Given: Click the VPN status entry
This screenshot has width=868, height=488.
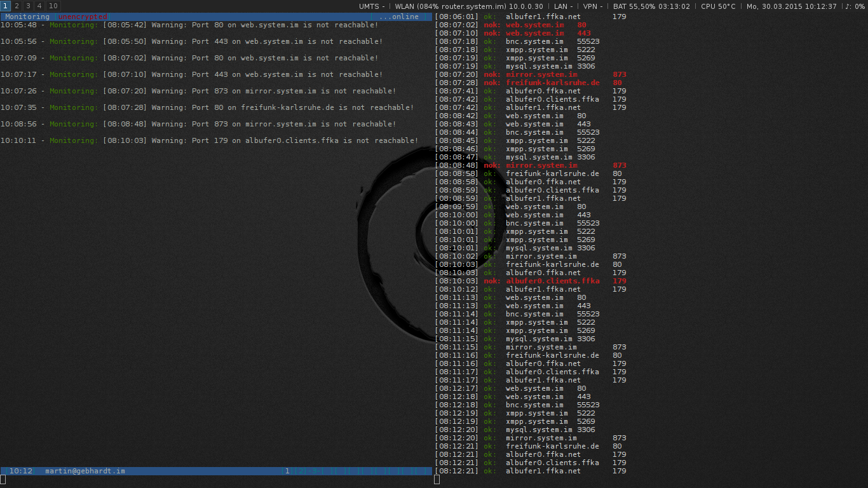Looking at the screenshot, I should coord(593,6).
